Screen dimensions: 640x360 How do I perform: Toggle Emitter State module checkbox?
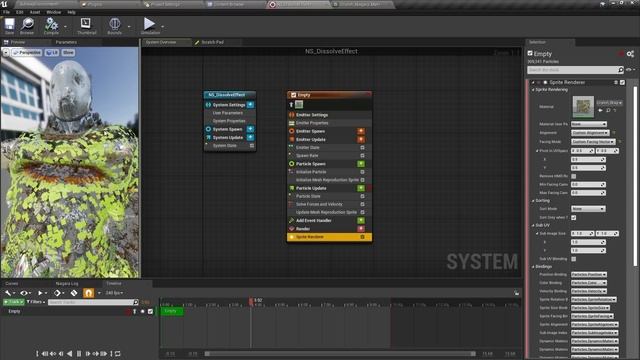pyautogui.click(x=362, y=147)
